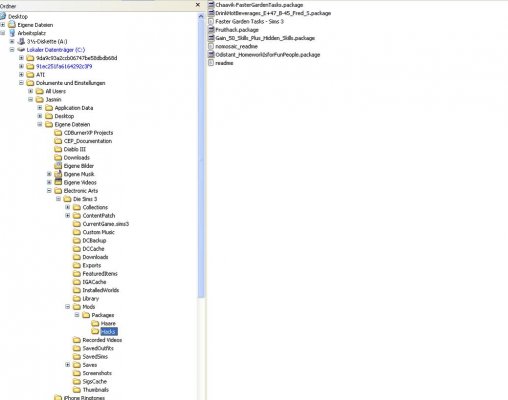Click the readme text file icon
Image resolution: width=508 pixels, height=400 pixels.
(211, 63)
